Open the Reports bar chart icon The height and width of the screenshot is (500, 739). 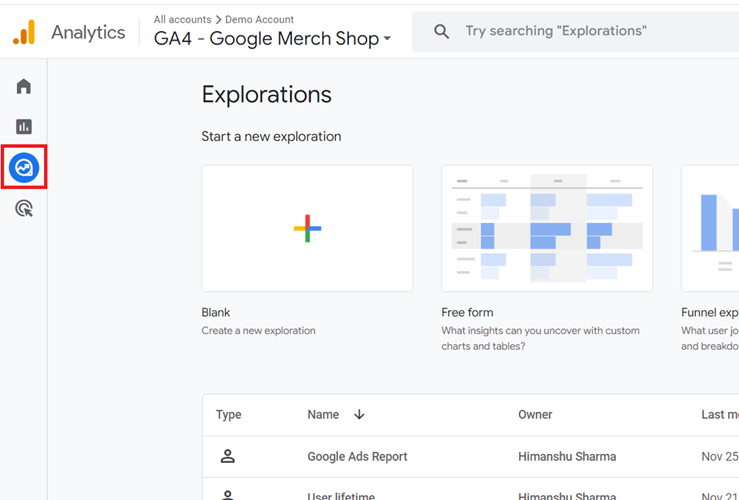tap(24, 126)
